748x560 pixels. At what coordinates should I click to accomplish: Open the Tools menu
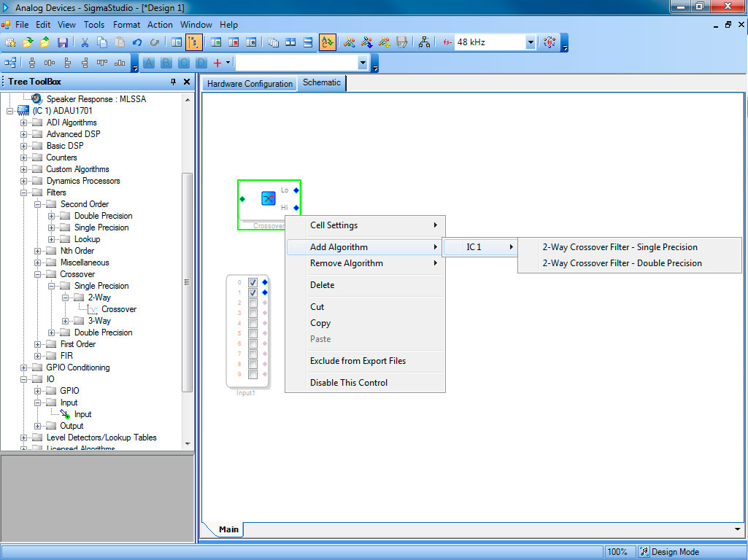coord(94,25)
